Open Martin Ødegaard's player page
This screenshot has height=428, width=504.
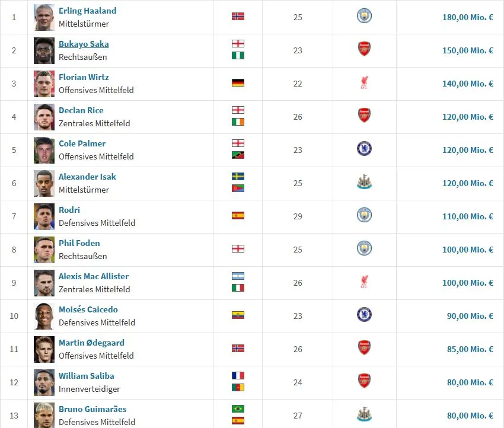(x=91, y=343)
